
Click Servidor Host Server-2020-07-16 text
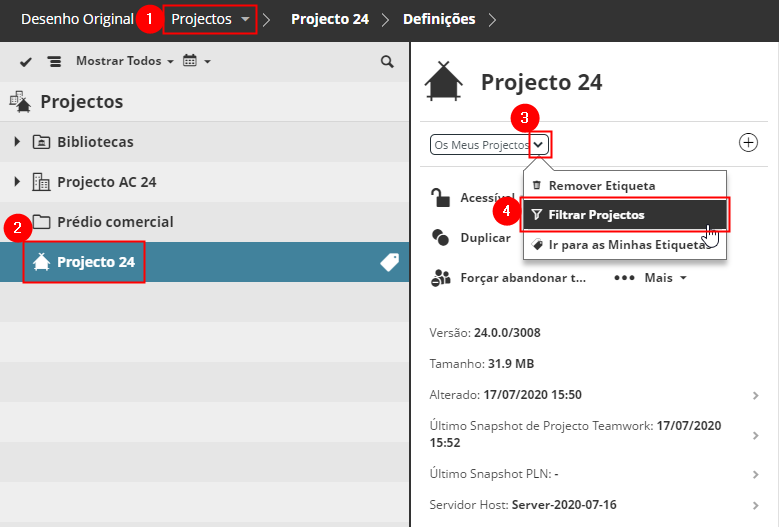(x=523, y=505)
